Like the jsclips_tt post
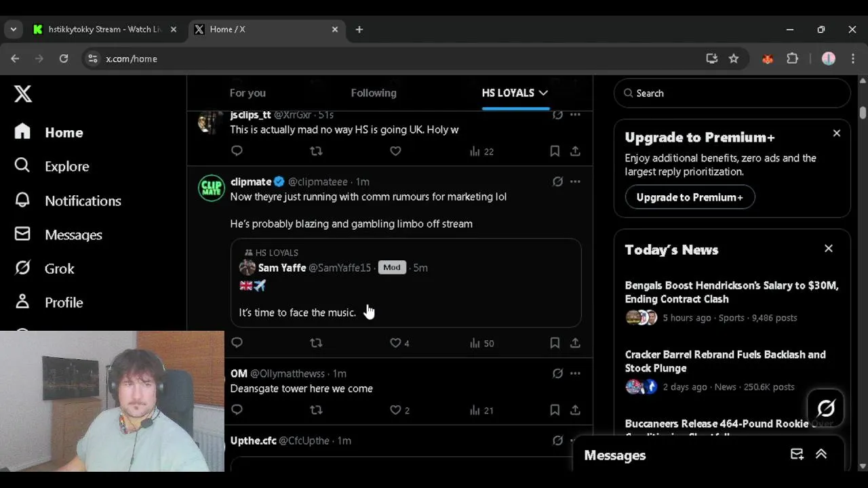868x488 pixels. [395, 151]
